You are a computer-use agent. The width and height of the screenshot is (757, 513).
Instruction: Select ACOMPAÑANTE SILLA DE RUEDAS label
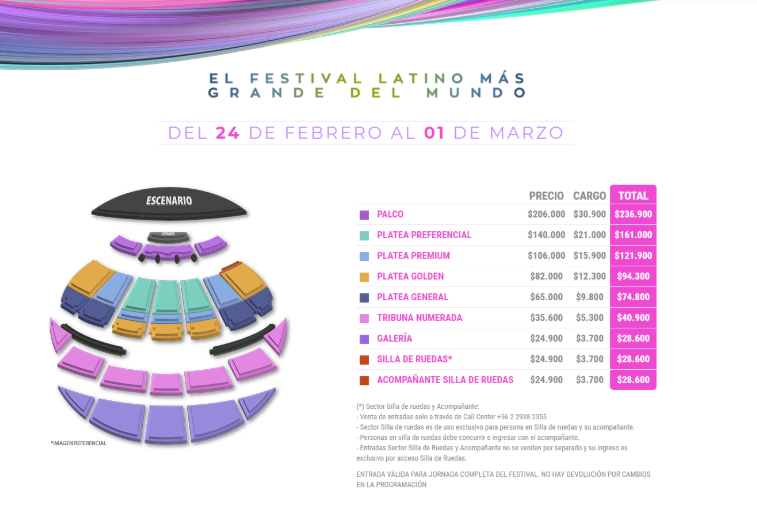[445, 380]
